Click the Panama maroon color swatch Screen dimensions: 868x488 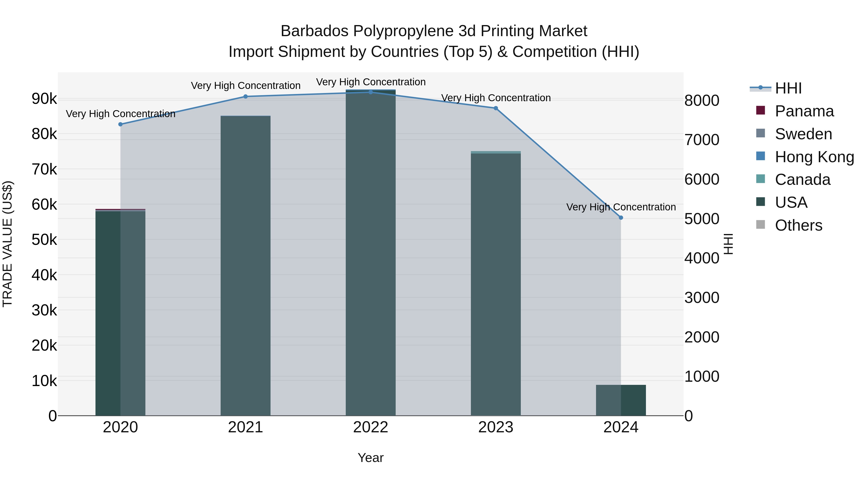tap(760, 110)
